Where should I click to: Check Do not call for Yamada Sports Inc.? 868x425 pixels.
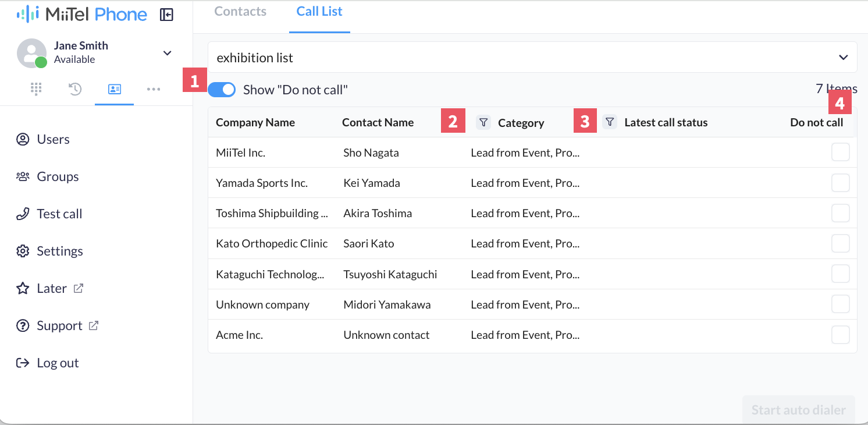pyautogui.click(x=840, y=183)
